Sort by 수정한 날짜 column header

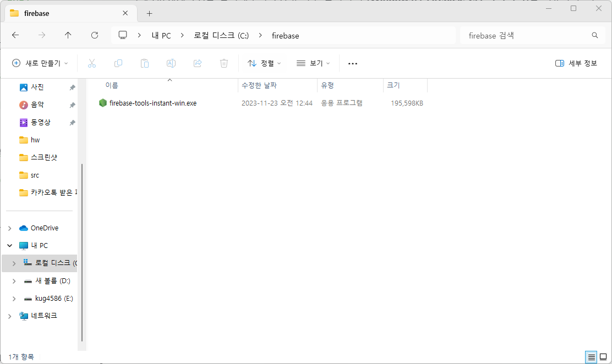coord(259,85)
